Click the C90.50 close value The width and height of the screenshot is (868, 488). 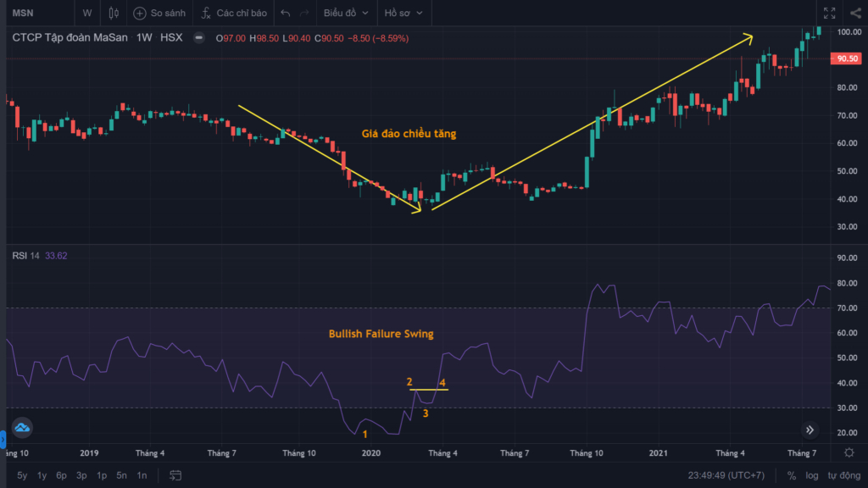pos(329,38)
